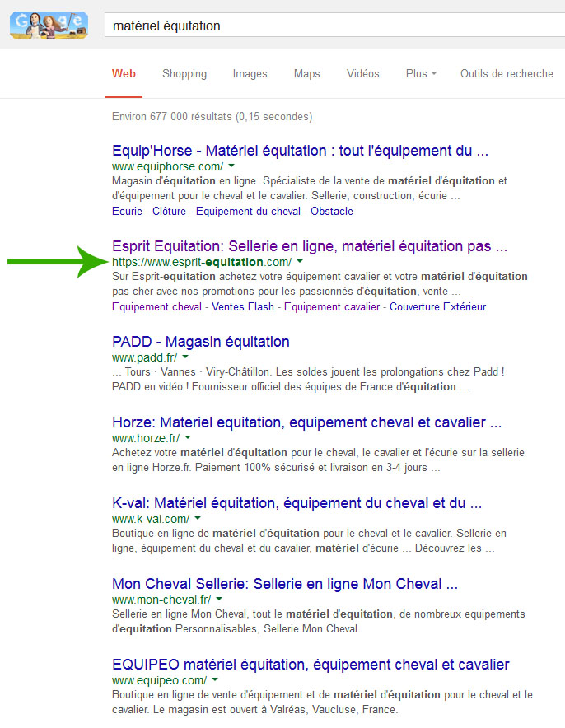
Task: Expand the arrow next to www.padd.fr
Action: click(x=185, y=357)
